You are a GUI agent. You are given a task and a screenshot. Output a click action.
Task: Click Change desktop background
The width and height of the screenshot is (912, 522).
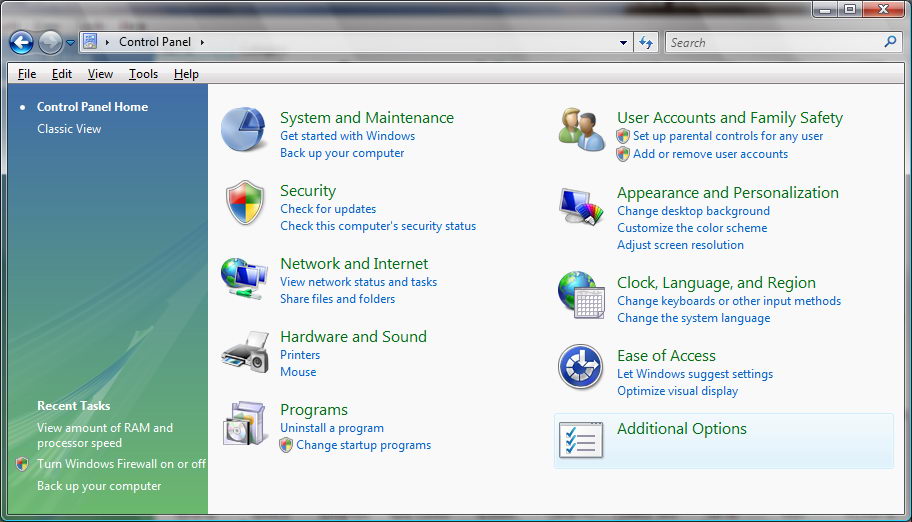point(693,211)
